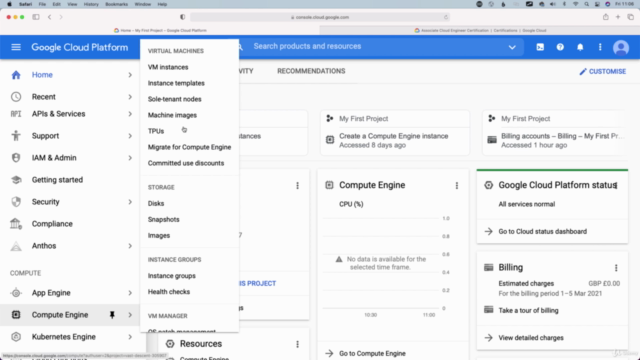Click the Getting started graduation cap icon
The image size is (640, 360).
click(16, 180)
